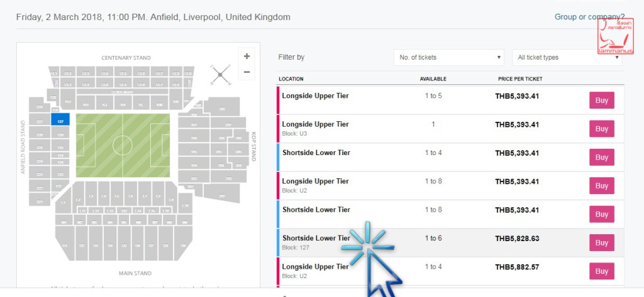Click the Available column header
This screenshot has height=297, width=644.
[x=433, y=79]
